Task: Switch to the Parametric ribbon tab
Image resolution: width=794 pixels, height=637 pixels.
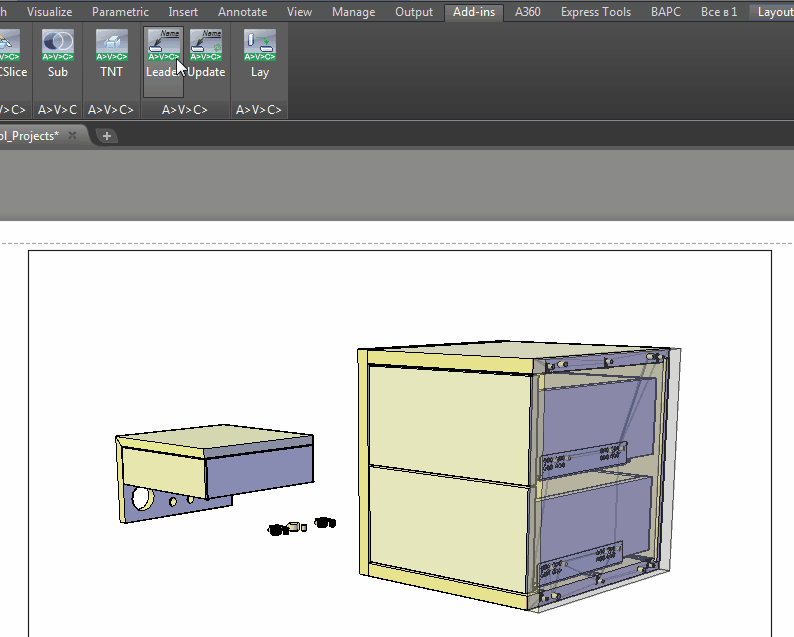Action: 120,12
